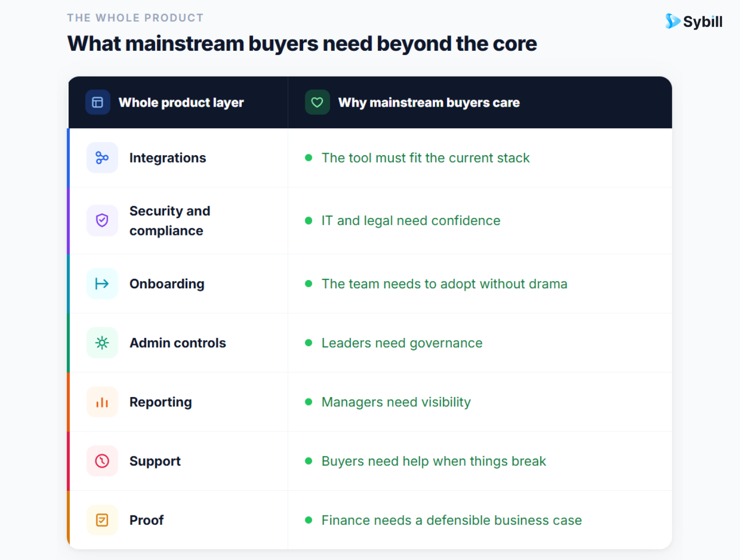The width and height of the screenshot is (740, 560).
Task: Select 'Finance needs a defensible business case'
Action: [452, 520]
